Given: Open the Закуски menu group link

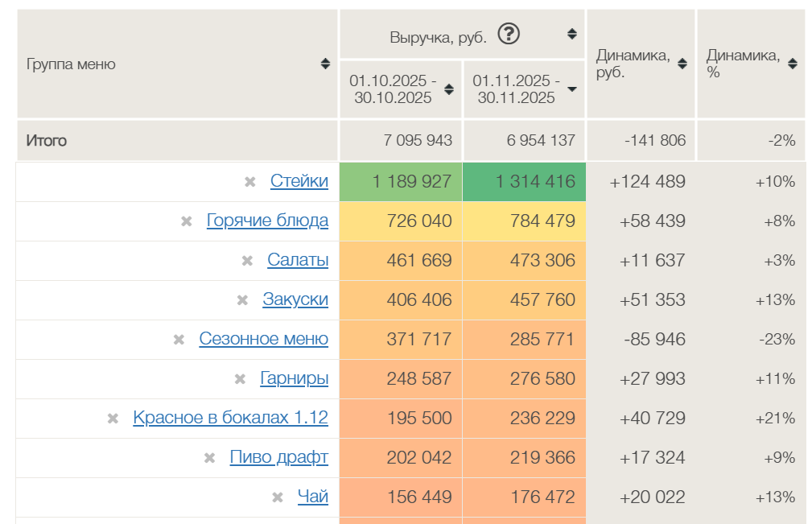Looking at the screenshot, I should [x=295, y=299].
